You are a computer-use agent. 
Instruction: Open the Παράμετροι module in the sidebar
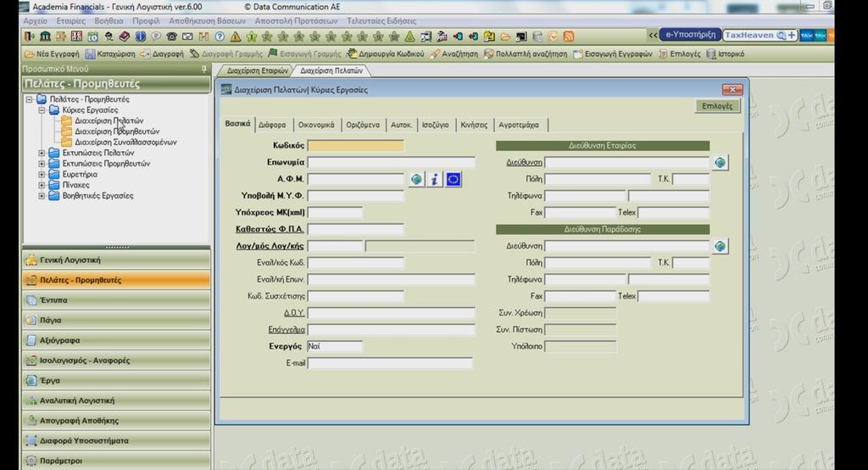click(x=117, y=461)
